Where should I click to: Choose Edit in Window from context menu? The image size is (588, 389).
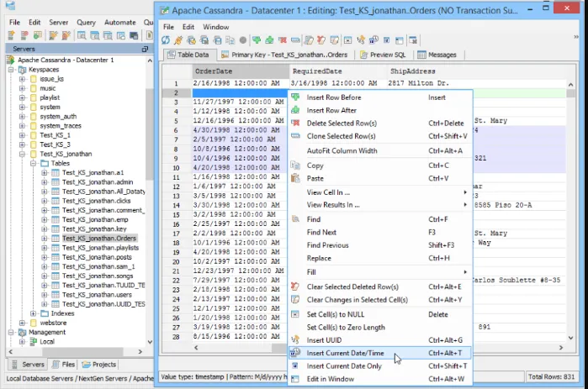pos(380,379)
